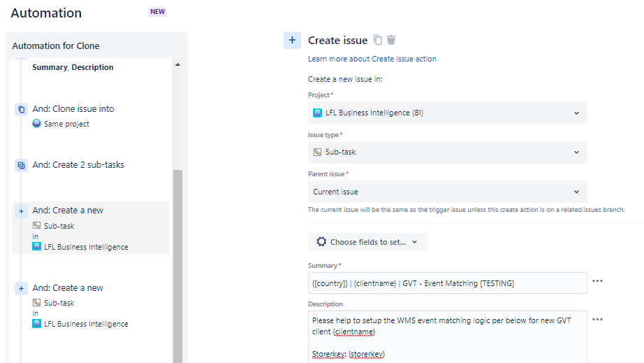The height and width of the screenshot is (363, 644).
Task: Click the plus icon of the highlighted Create a new step
Action: tap(22, 211)
